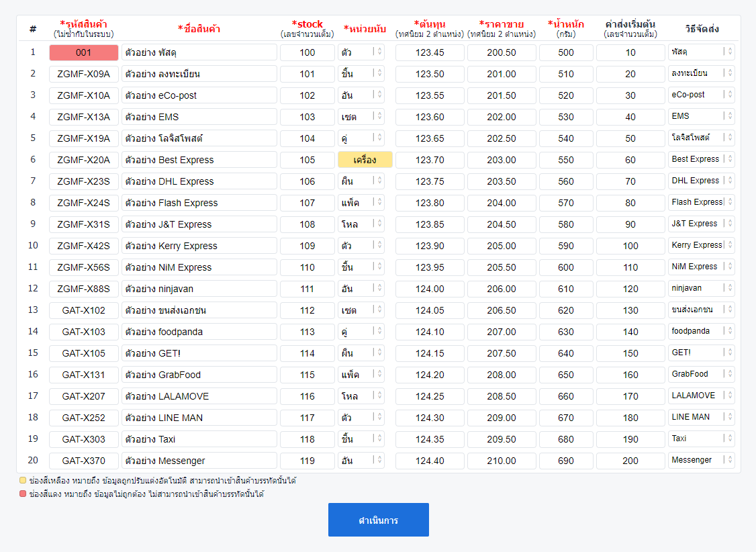This screenshot has width=756, height=552.
Task: Open unit dropdown for ZGMF-X10A row
Action: click(361, 95)
